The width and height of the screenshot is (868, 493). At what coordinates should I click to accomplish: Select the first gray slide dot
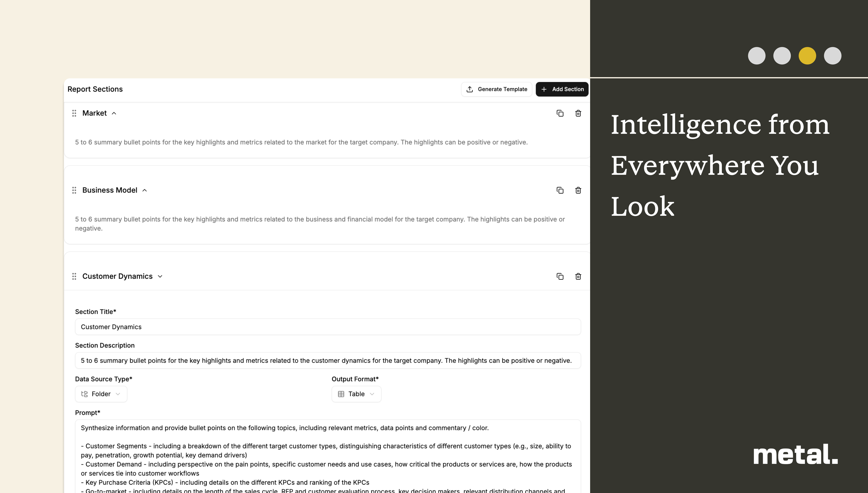[757, 56]
